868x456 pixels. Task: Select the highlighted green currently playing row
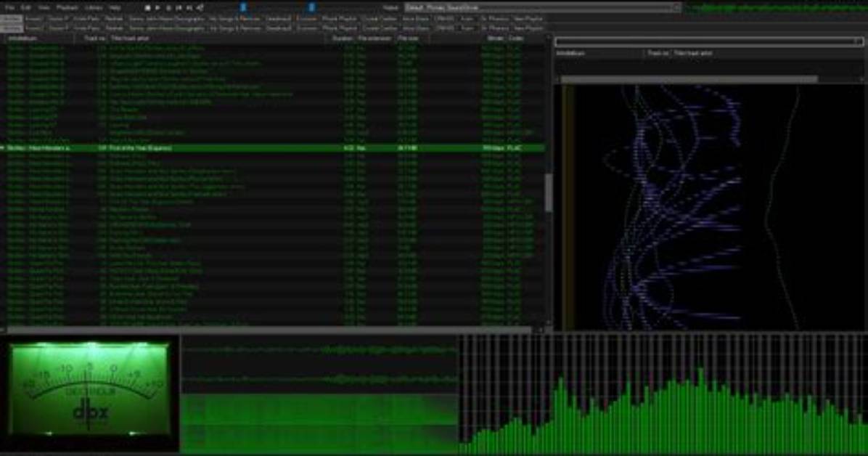272,149
